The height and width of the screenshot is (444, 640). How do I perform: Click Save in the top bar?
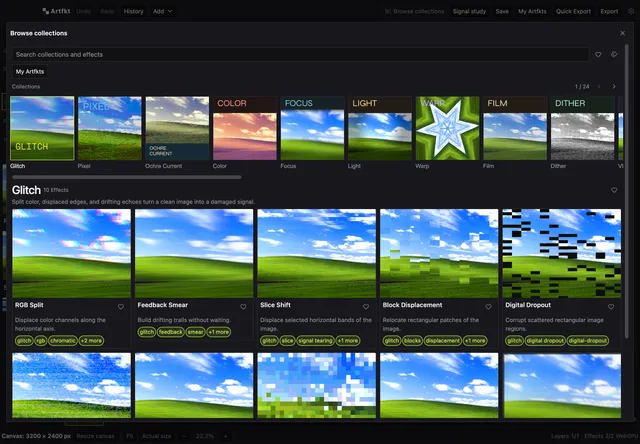pyautogui.click(x=502, y=11)
